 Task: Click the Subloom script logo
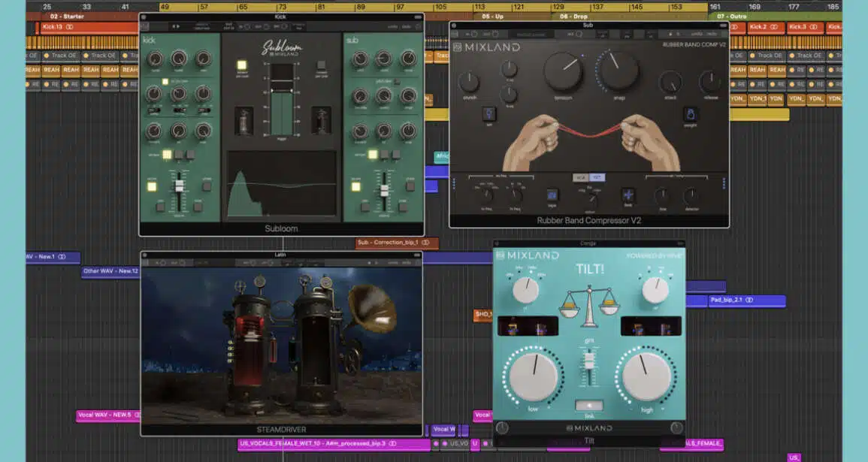282,47
